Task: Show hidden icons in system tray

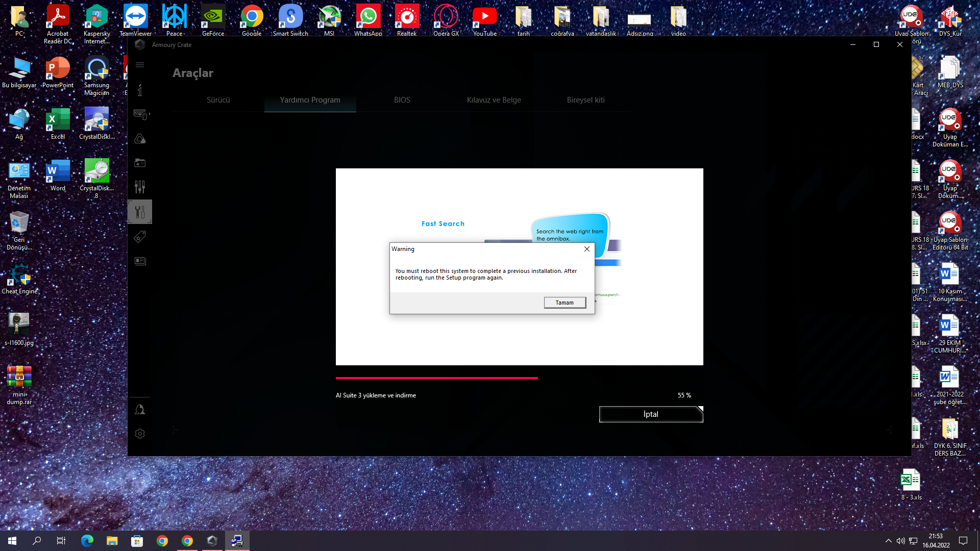Action: [x=888, y=541]
